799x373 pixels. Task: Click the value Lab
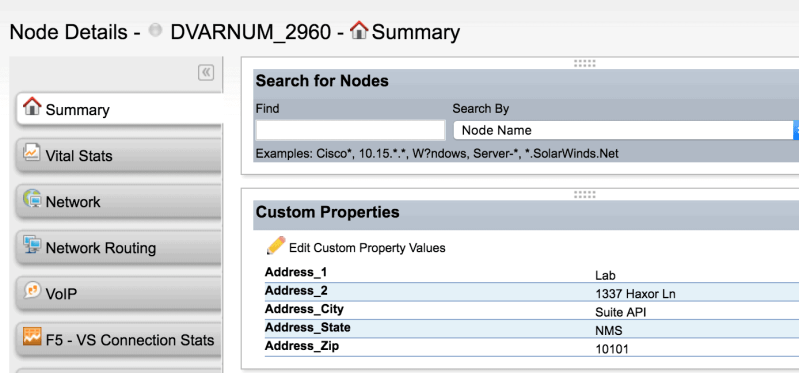point(605,276)
